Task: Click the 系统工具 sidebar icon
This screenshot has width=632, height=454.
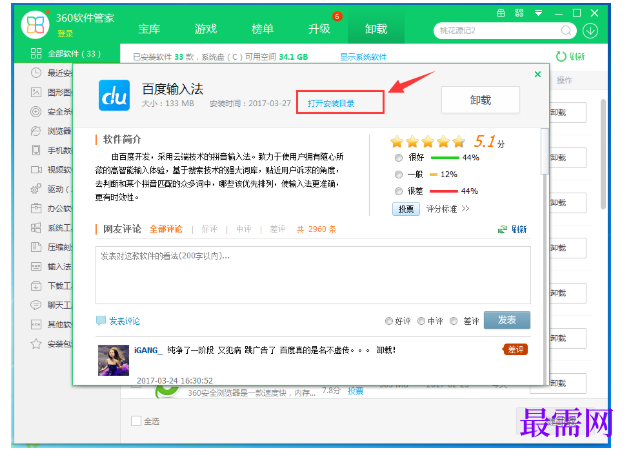Action: pos(36,227)
